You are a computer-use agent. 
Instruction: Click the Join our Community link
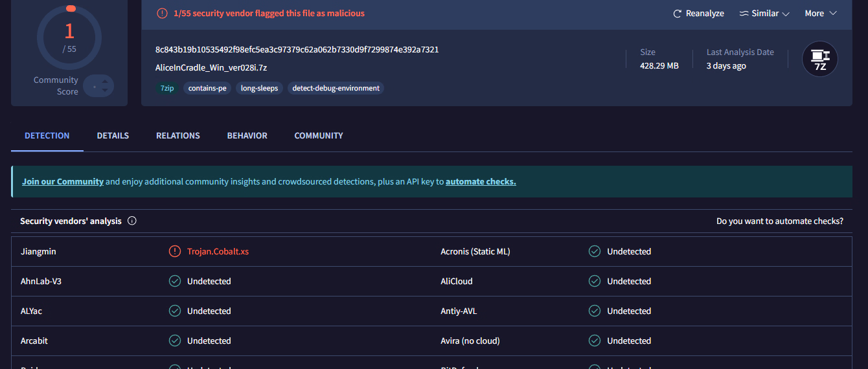tap(63, 181)
